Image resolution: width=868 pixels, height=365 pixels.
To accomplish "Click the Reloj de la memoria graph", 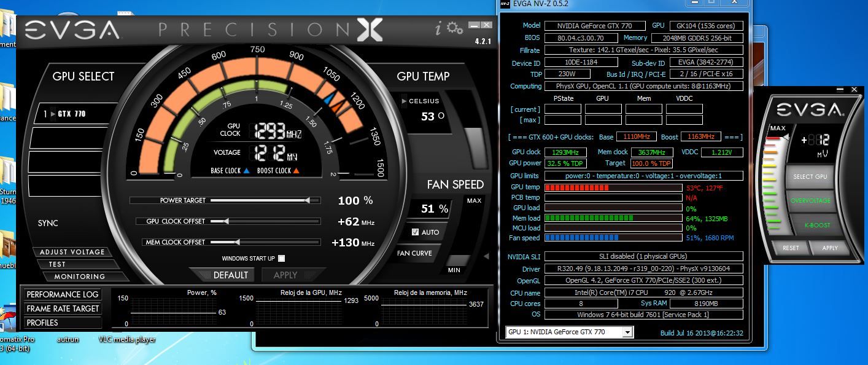I will click(424, 312).
